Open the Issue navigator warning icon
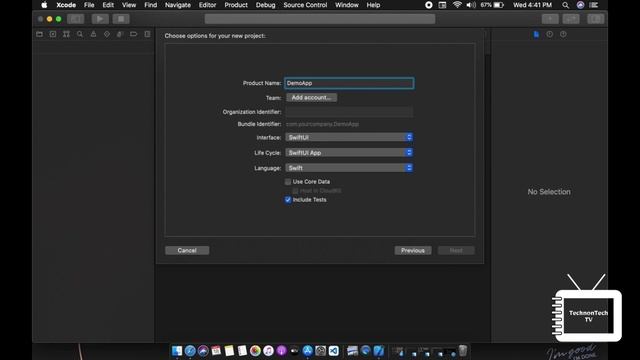 [x=93, y=34]
